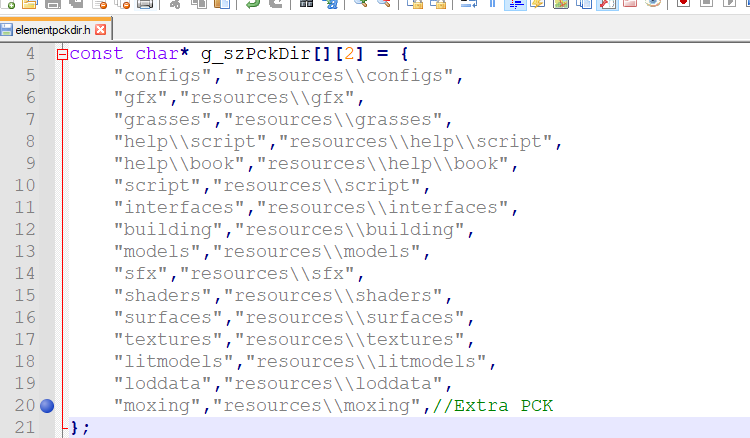Image resolution: width=750 pixels, height=438 pixels.
Task: Click the "resources\\litmodels" string
Action: [366, 361]
